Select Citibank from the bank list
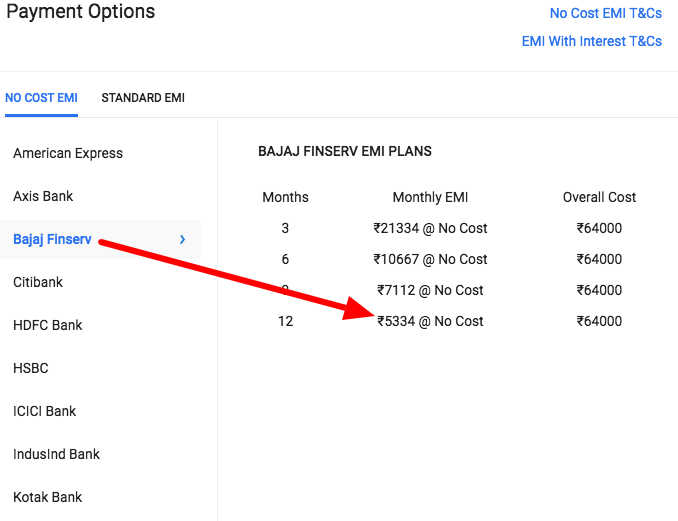The height and width of the screenshot is (521, 678). [38, 282]
